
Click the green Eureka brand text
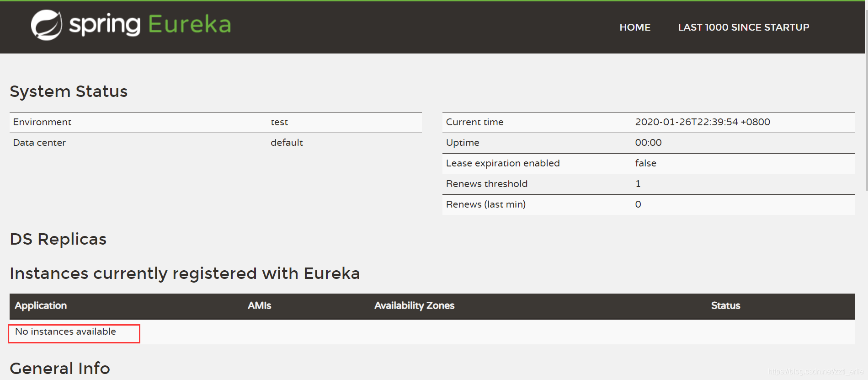pyautogui.click(x=189, y=25)
